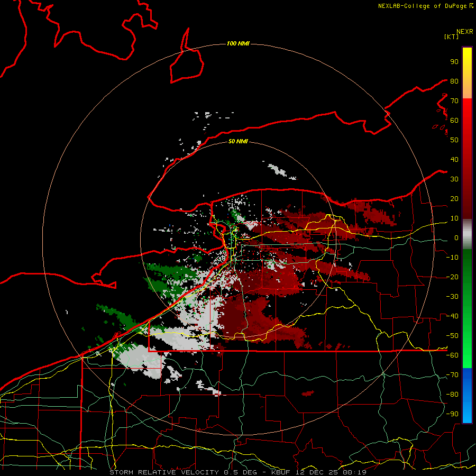Select the positive 70 value on velocity scale
Screen dimensions: 476x476
(x=454, y=101)
